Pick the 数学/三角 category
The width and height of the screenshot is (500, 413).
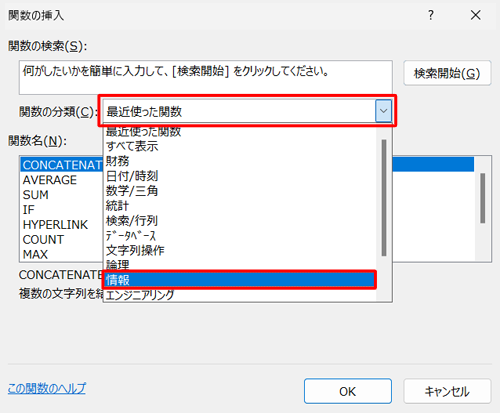(239, 191)
